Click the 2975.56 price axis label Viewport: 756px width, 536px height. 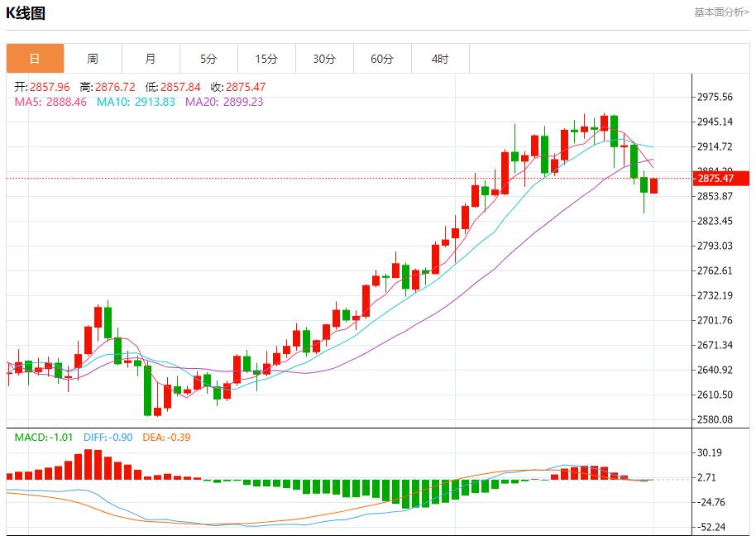715,98
